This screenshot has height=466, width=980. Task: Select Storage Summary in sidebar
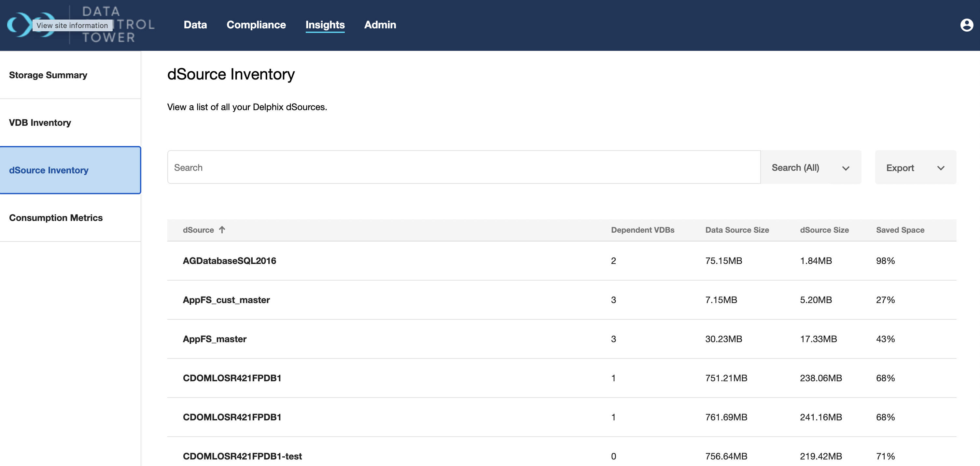pos(48,75)
